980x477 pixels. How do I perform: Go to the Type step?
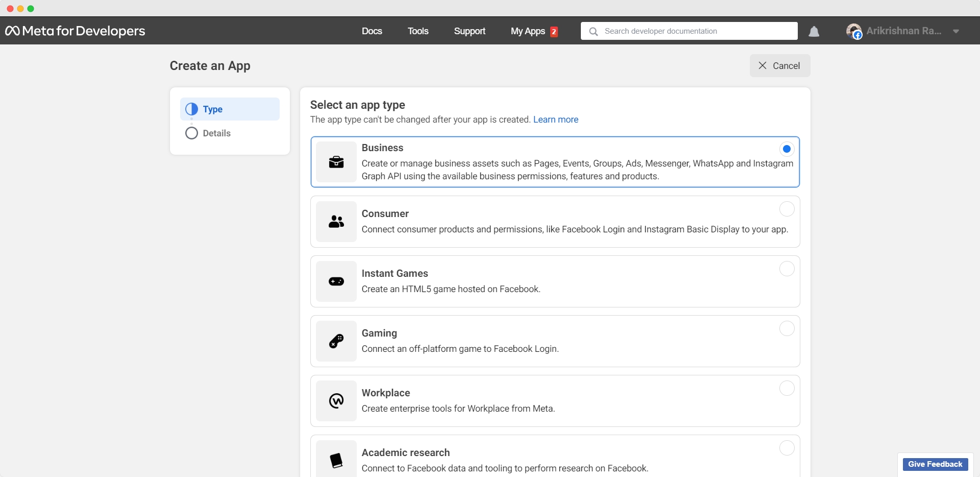[230, 109]
